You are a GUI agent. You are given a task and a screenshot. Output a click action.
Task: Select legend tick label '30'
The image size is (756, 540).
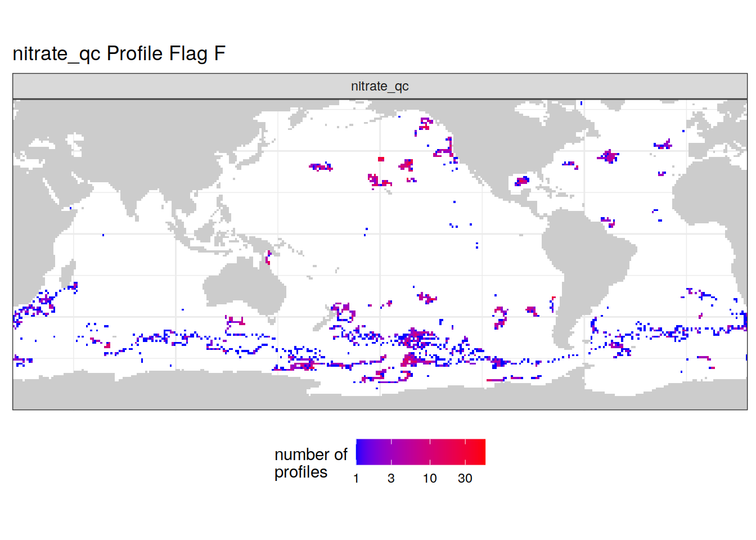click(x=465, y=479)
